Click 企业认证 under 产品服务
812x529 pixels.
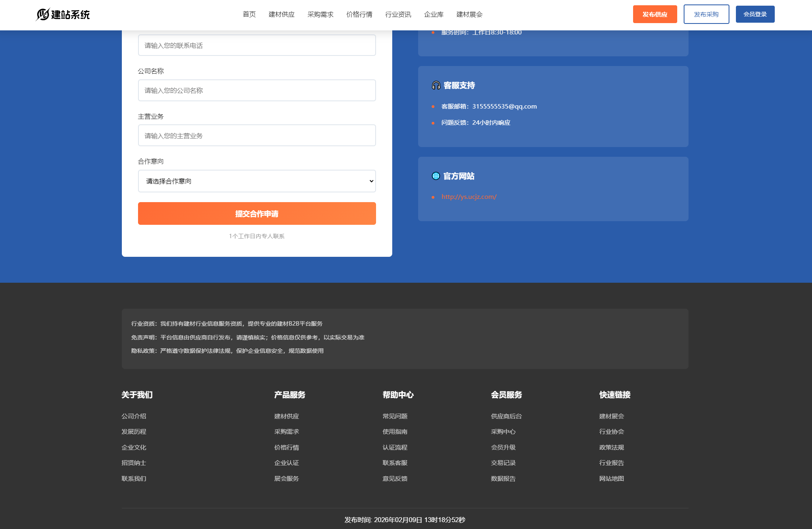pos(286,463)
